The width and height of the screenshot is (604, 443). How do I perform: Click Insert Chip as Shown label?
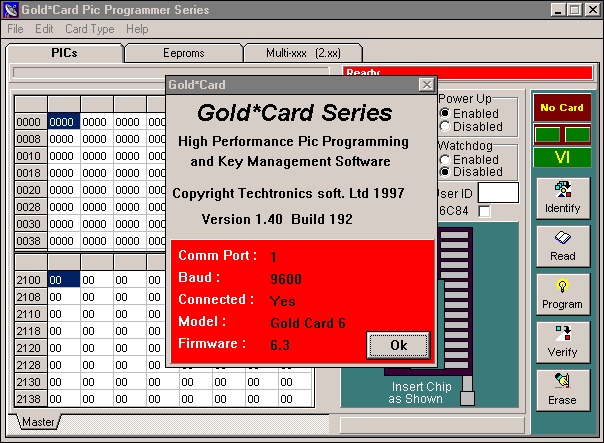[418, 393]
